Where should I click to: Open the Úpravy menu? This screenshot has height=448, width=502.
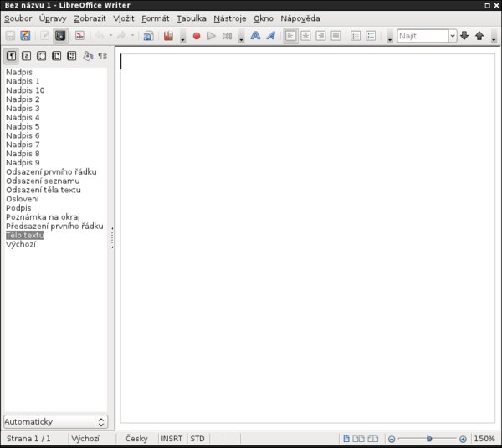point(53,18)
